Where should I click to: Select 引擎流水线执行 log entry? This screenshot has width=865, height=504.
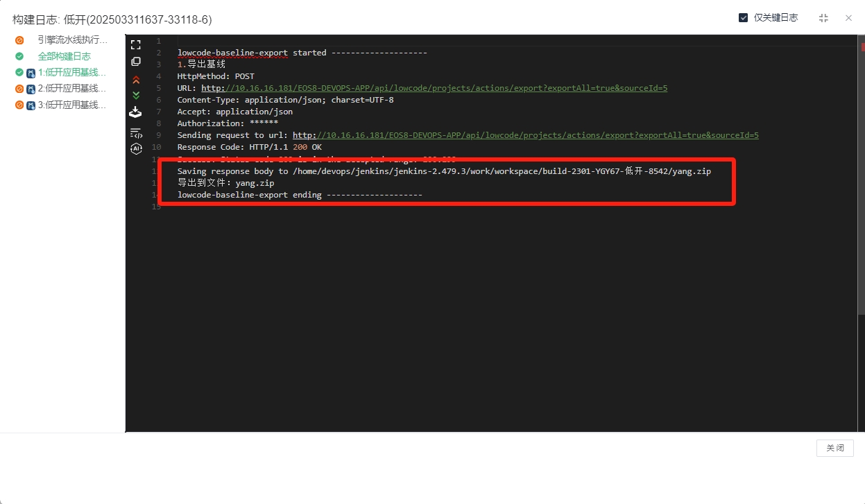[x=72, y=40]
